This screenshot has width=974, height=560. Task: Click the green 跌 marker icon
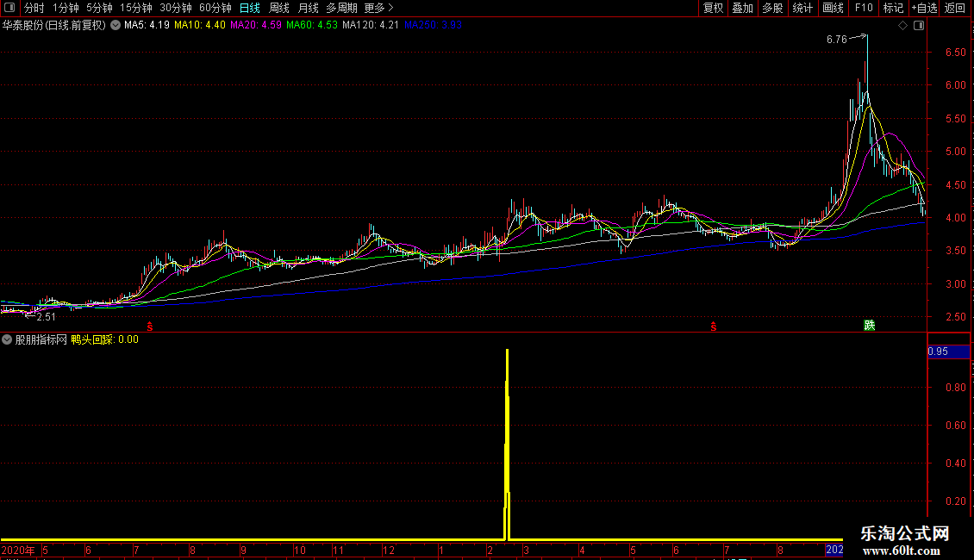tap(869, 326)
